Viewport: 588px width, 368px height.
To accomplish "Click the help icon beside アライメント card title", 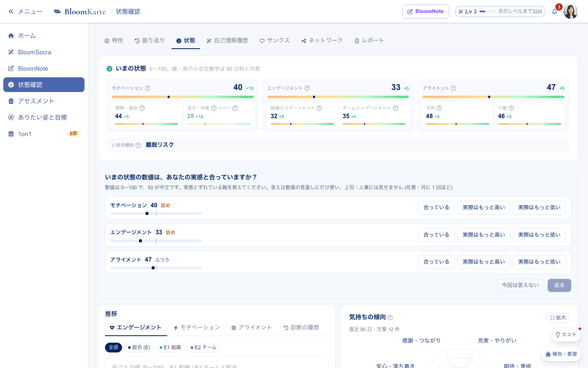I will point(454,88).
